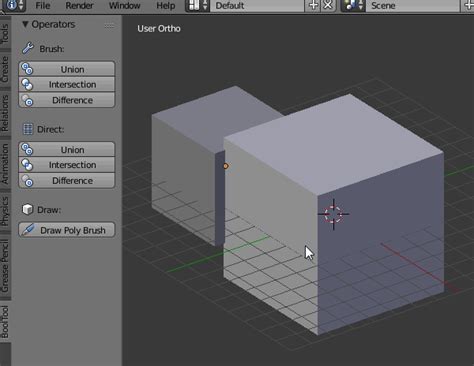The width and height of the screenshot is (474, 366).
Task: Click the Brush wrench icon
Action: (x=28, y=48)
